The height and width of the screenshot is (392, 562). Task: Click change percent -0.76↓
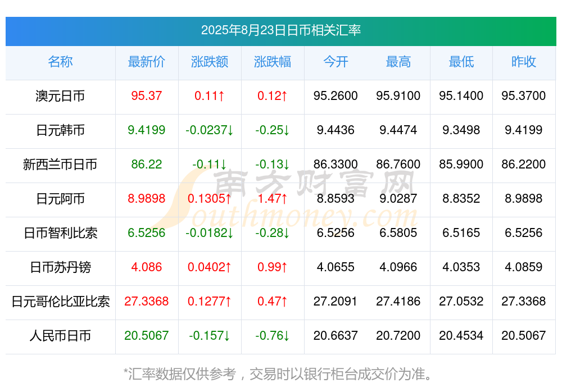(273, 336)
